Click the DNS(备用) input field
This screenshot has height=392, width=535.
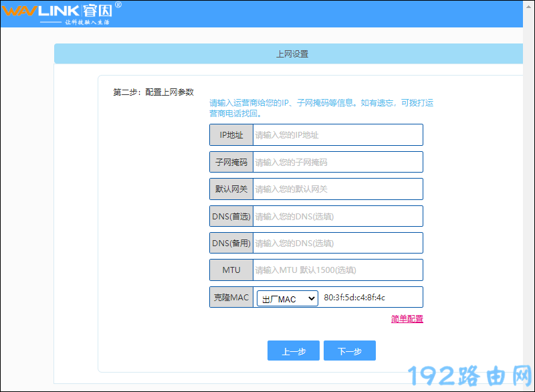337,243
